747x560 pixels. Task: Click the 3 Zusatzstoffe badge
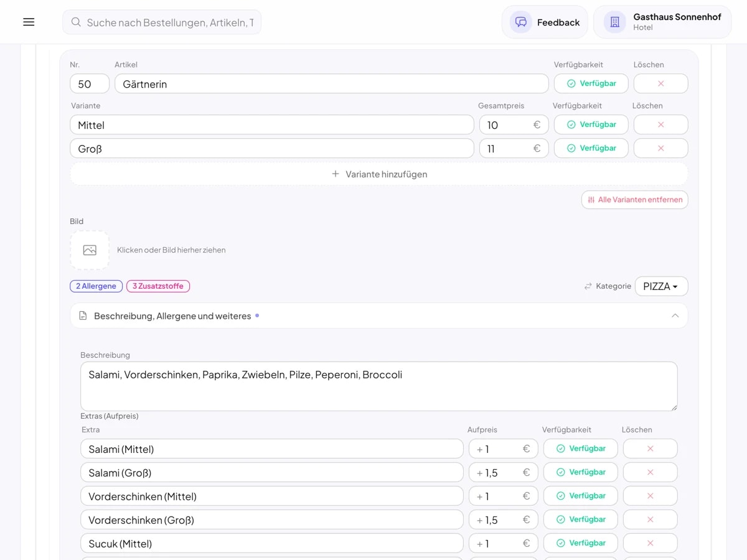[158, 286]
